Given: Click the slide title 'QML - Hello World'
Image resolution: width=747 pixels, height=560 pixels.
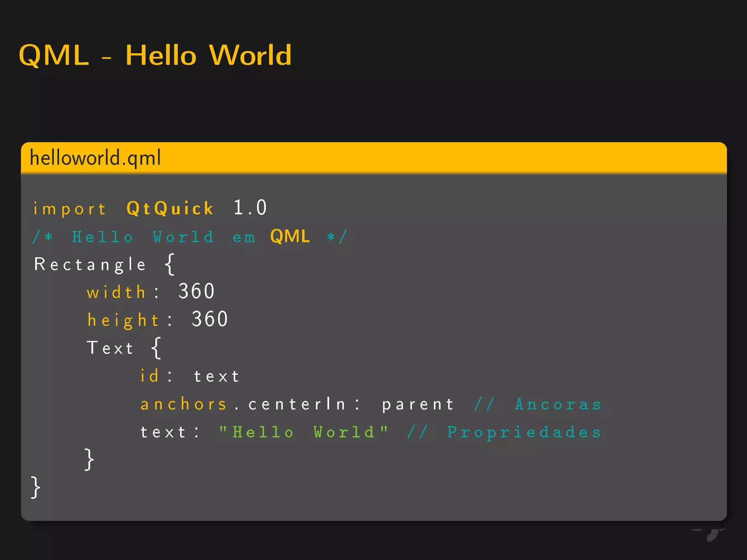Looking at the screenshot, I should 155,55.
